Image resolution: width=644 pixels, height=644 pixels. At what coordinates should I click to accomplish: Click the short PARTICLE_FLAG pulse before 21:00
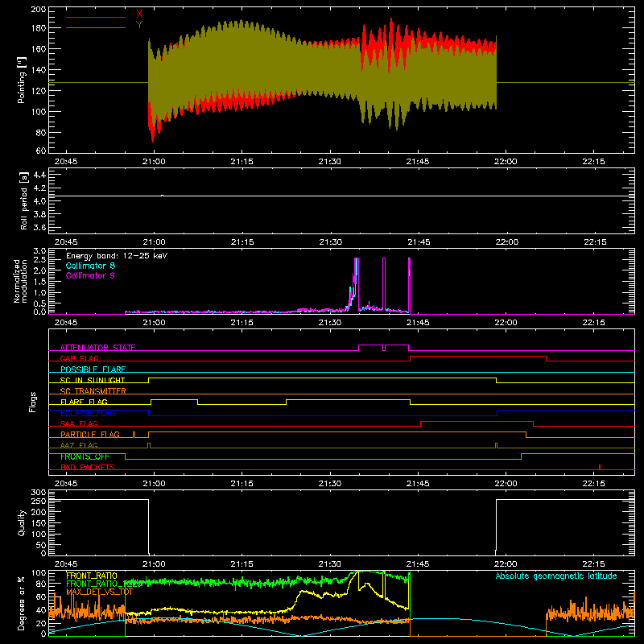click(x=134, y=435)
